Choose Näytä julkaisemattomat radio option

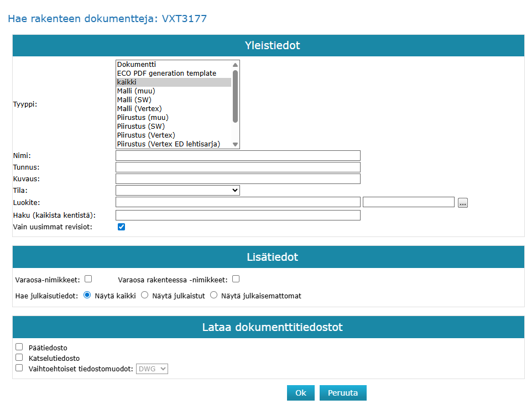(214, 296)
